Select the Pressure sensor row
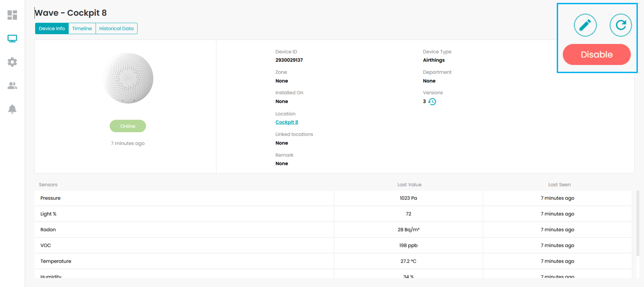 coord(333,198)
